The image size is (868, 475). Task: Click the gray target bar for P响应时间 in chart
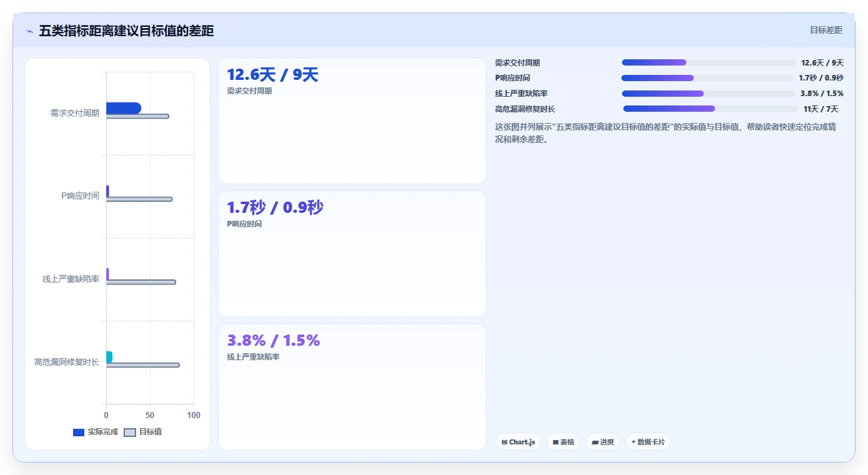click(x=139, y=199)
